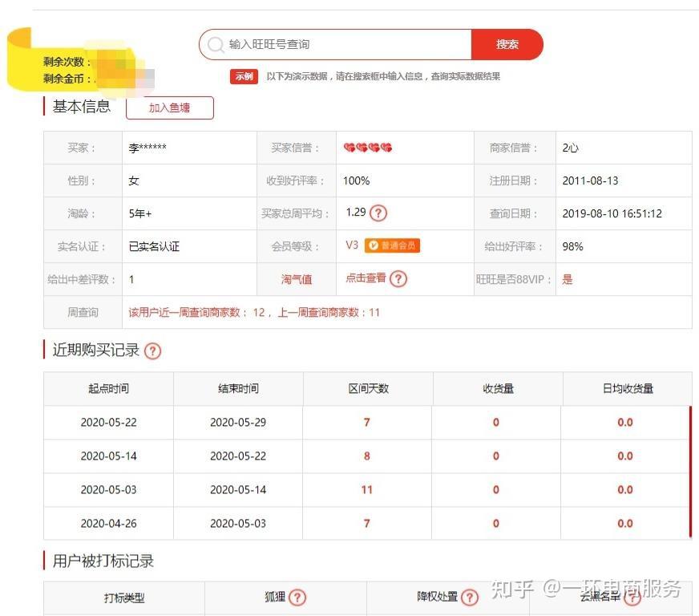This screenshot has width=699, height=616.
Task: Click the 剩余次数 label on yellow banner
Action: click(67, 62)
